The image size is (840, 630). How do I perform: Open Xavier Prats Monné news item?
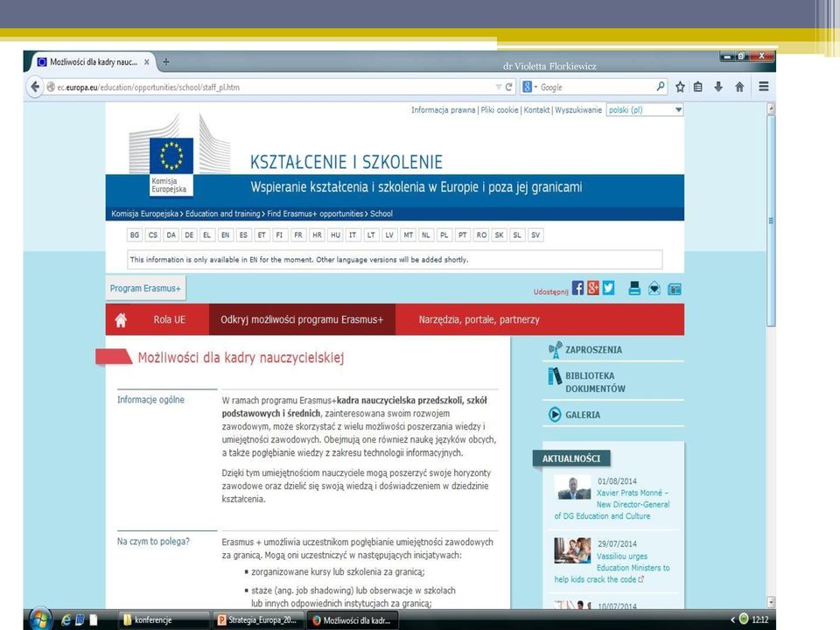pyautogui.click(x=612, y=504)
